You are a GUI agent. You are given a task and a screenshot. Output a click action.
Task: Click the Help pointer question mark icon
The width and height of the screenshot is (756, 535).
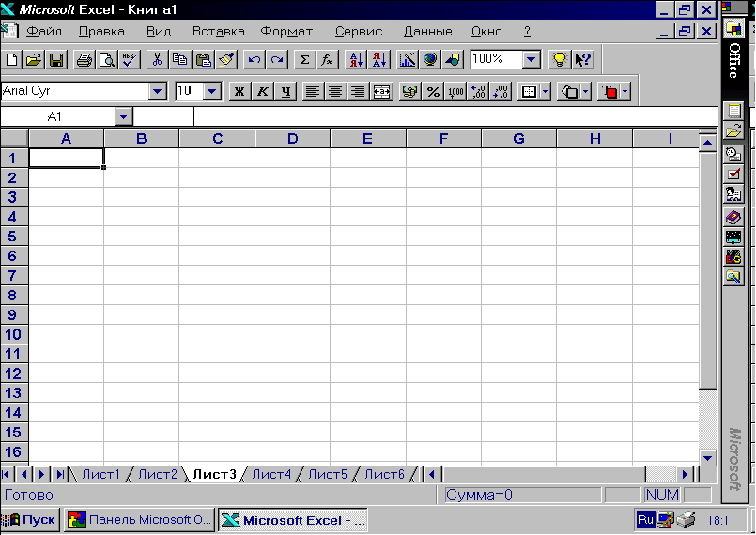point(582,60)
